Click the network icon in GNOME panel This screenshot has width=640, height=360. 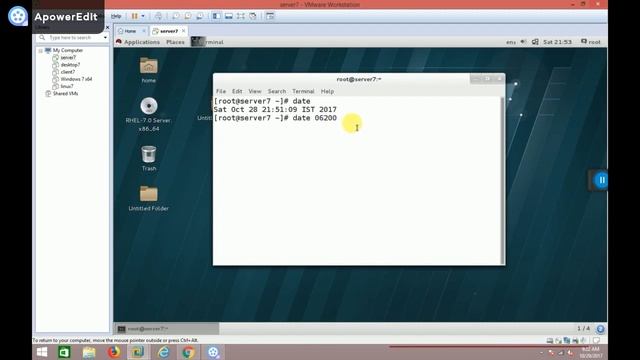(x=535, y=42)
